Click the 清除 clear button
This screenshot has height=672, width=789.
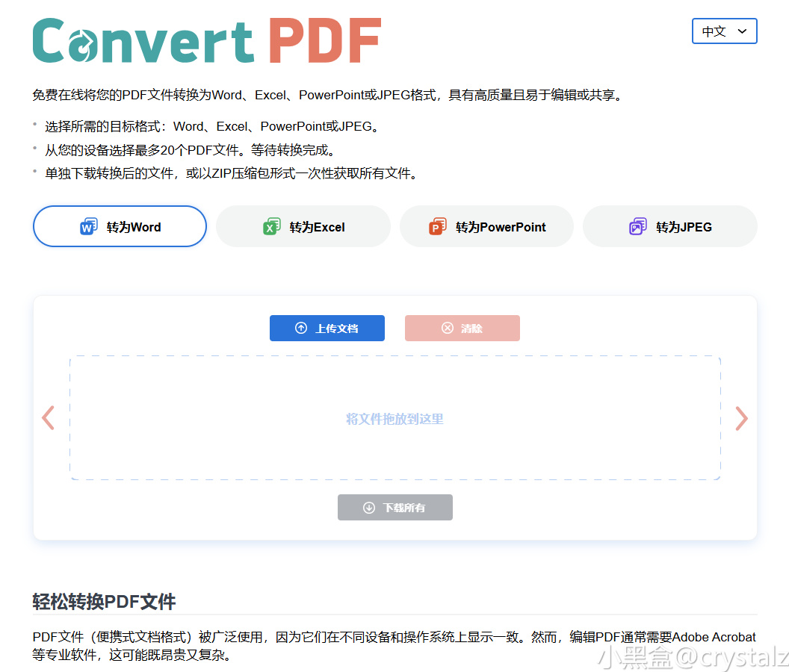pos(462,328)
